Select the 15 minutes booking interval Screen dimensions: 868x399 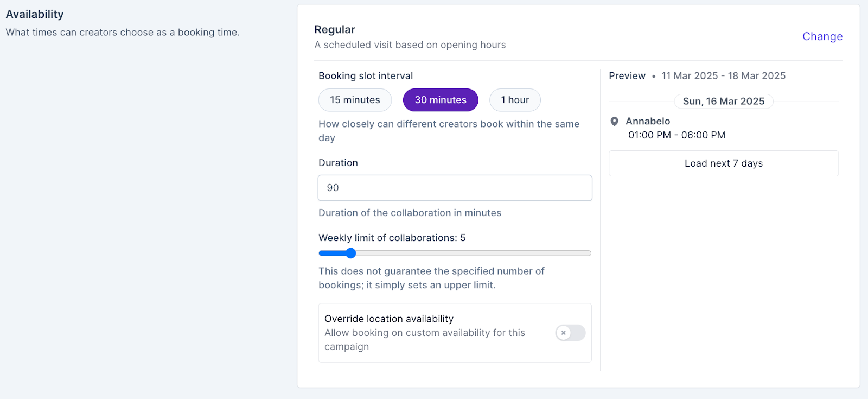pos(355,100)
